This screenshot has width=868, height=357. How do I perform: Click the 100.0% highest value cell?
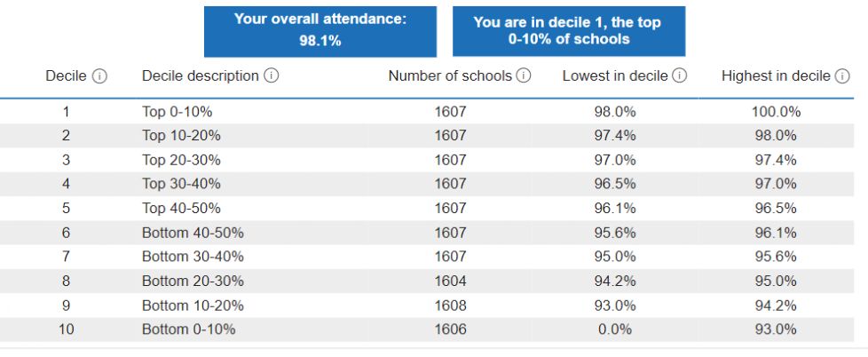coord(776,112)
